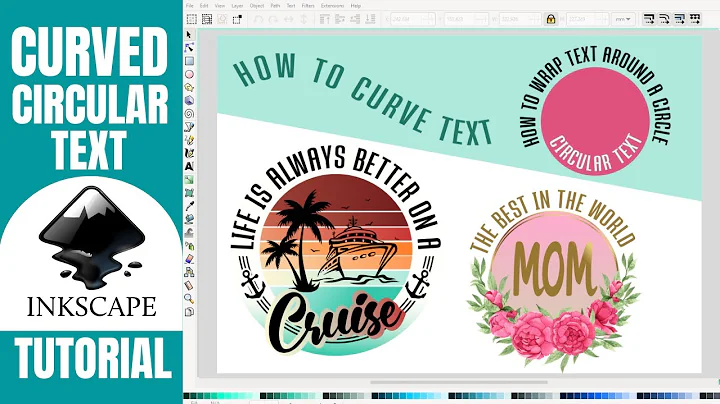Screen dimensions: 720x404
Task: Select the Eraser tool
Action: 189,259
